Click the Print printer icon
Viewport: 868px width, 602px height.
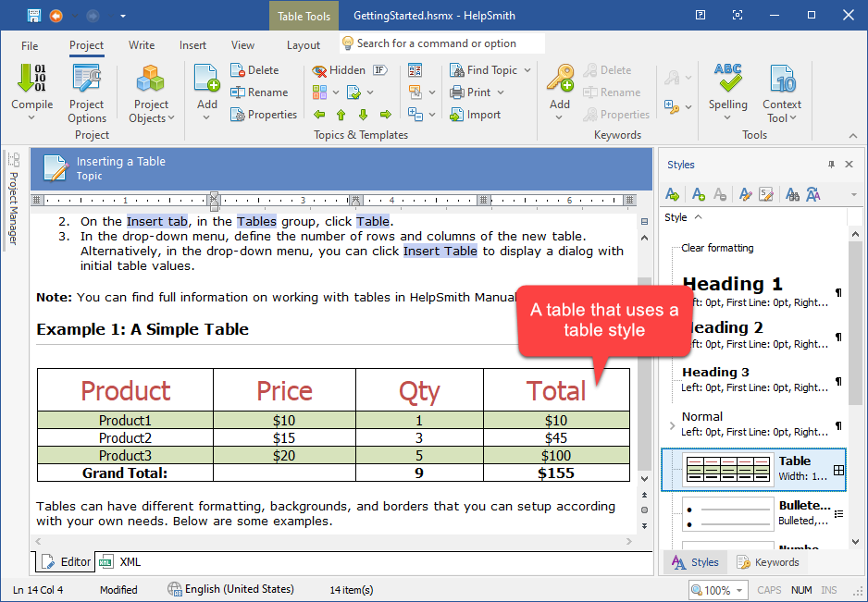point(457,92)
